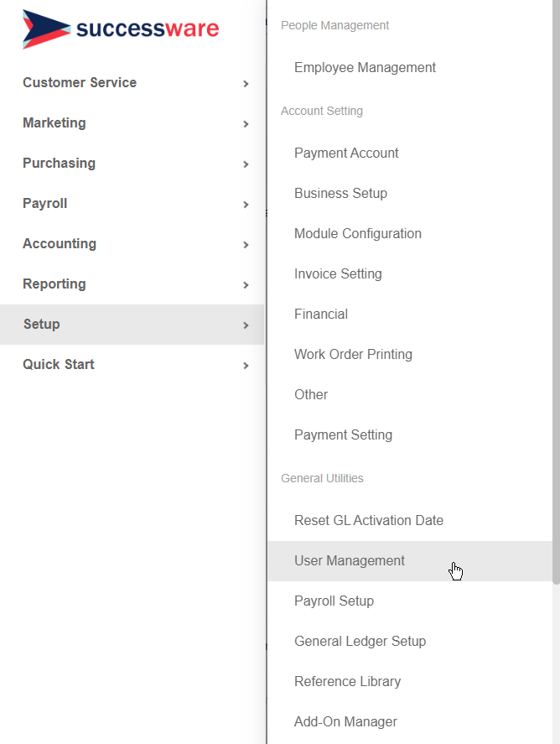
Task: Open Business Setup
Action: [340, 193]
